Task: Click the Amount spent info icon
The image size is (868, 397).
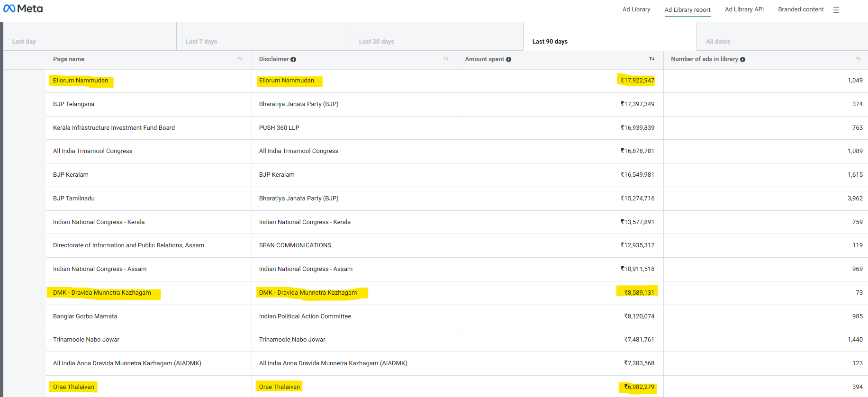Action: tap(509, 60)
